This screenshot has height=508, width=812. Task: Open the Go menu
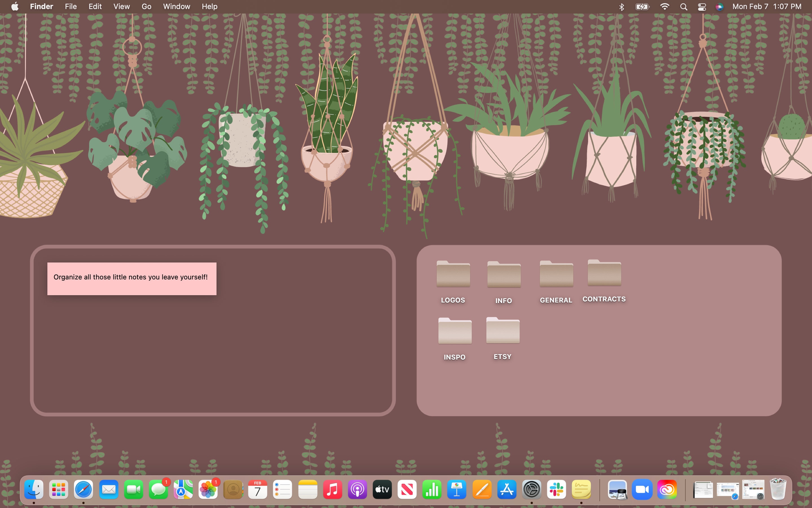pos(146,6)
